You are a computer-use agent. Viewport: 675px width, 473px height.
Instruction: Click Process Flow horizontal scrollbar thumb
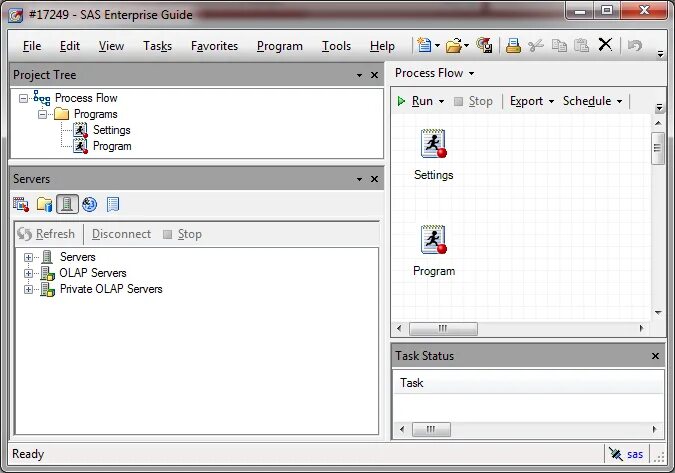coord(443,329)
